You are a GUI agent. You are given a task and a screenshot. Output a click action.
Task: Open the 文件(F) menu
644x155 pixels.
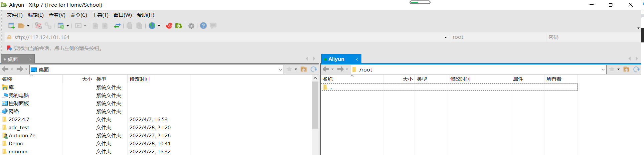[15, 15]
